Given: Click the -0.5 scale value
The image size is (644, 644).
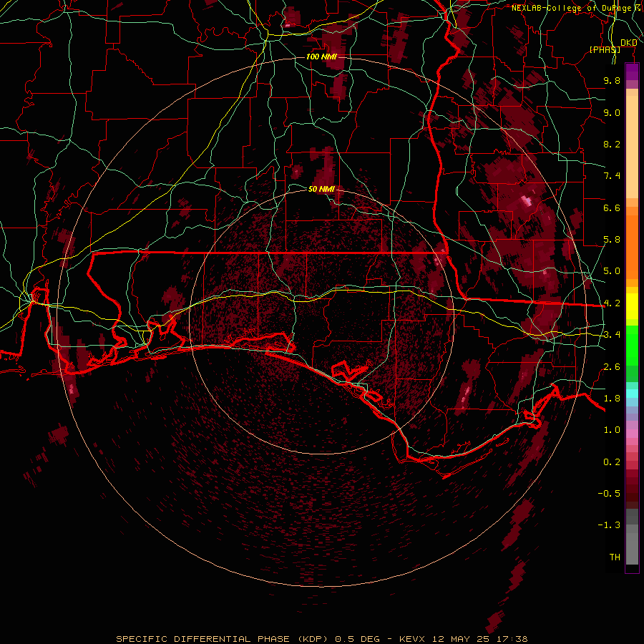Looking at the screenshot, I should 609,494.
